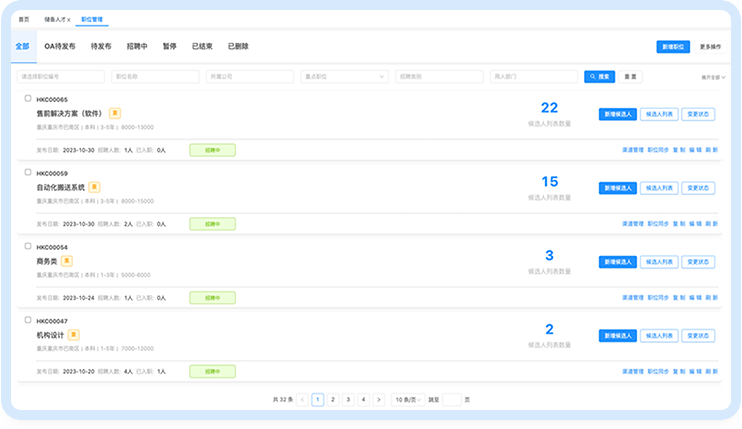Click the yellow tag icon beside 自动化搬送系统
Image resolution: width=742 pixels, height=429 pixels.
pyautogui.click(x=94, y=187)
